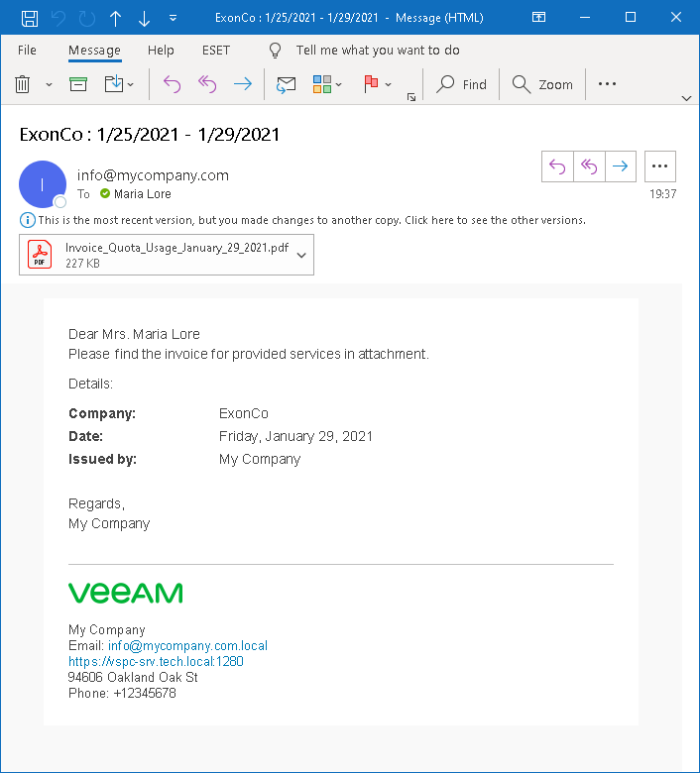The height and width of the screenshot is (773, 700).
Task: Click recipient Maria Lore
Action: pyautogui.click(x=142, y=194)
